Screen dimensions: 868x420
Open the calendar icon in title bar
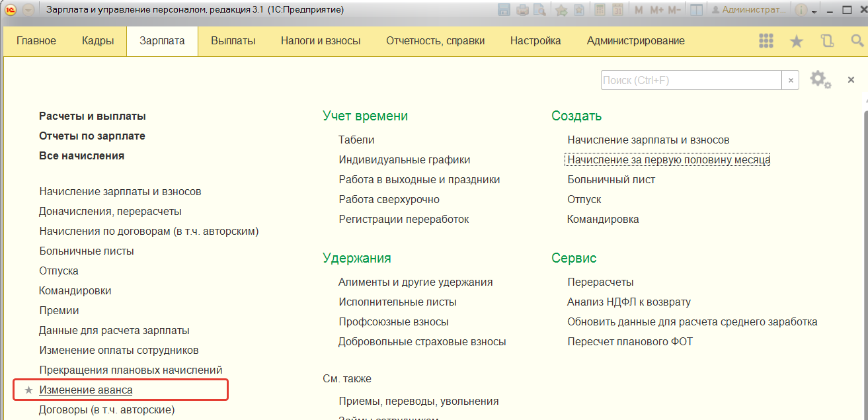617,10
